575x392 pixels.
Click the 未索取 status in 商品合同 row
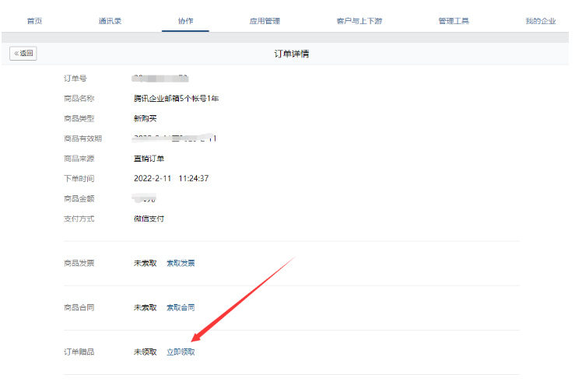(146, 307)
